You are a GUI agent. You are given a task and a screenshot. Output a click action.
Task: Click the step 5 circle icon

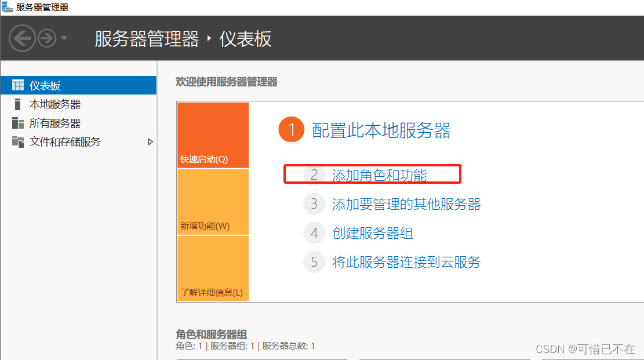click(x=314, y=262)
